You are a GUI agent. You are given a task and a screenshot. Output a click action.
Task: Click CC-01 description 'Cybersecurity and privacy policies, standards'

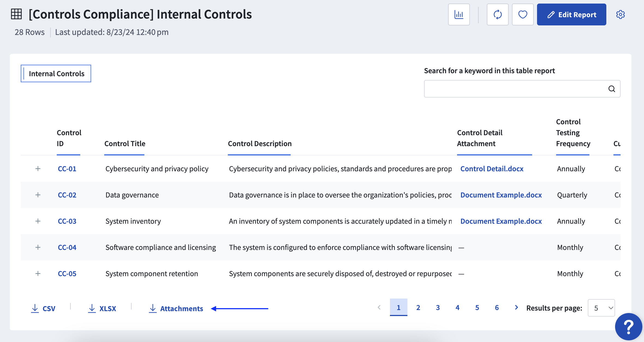tap(340, 169)
